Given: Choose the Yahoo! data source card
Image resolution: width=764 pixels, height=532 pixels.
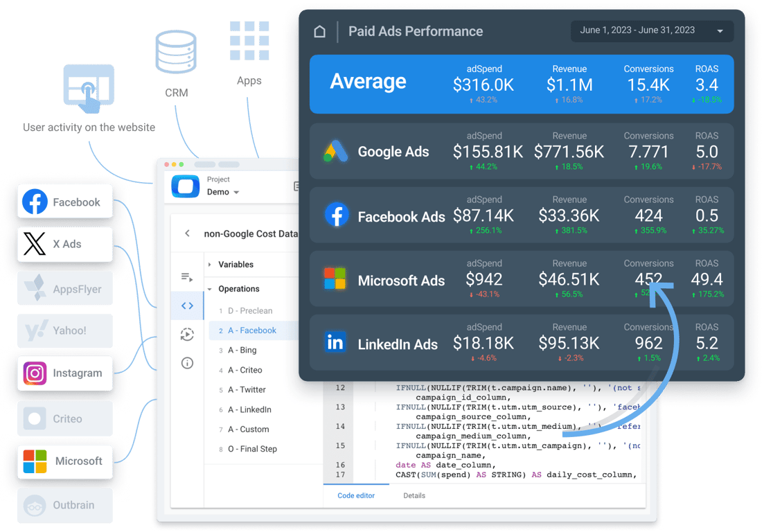Looking at the screenshot, I should [65, 330].
